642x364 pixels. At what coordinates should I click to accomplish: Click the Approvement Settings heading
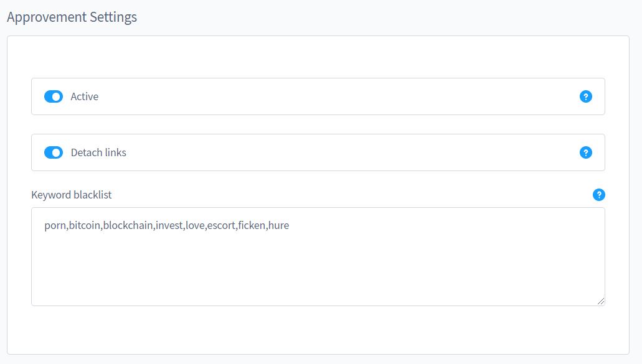coord(72,17)
